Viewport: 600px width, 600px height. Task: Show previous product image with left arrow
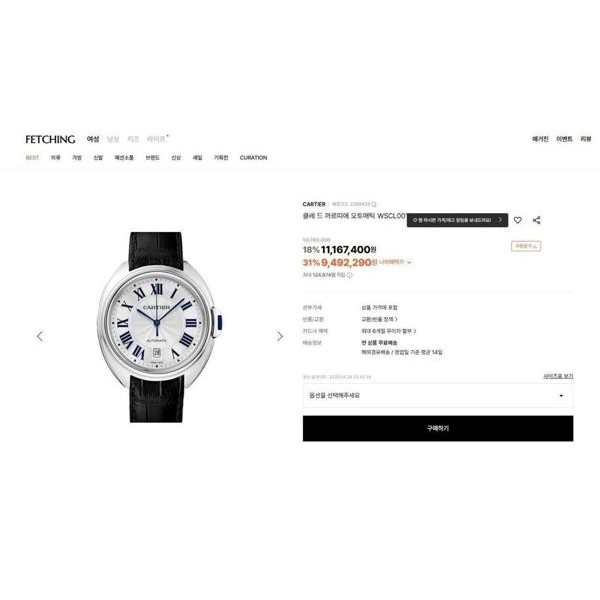click(x=40, y=336)
